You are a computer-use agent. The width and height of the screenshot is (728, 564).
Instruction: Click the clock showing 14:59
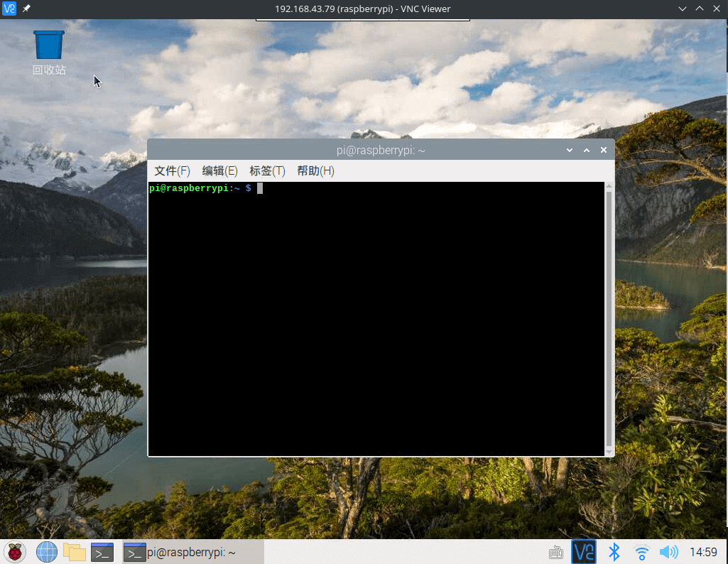click(x=703, y=552)
